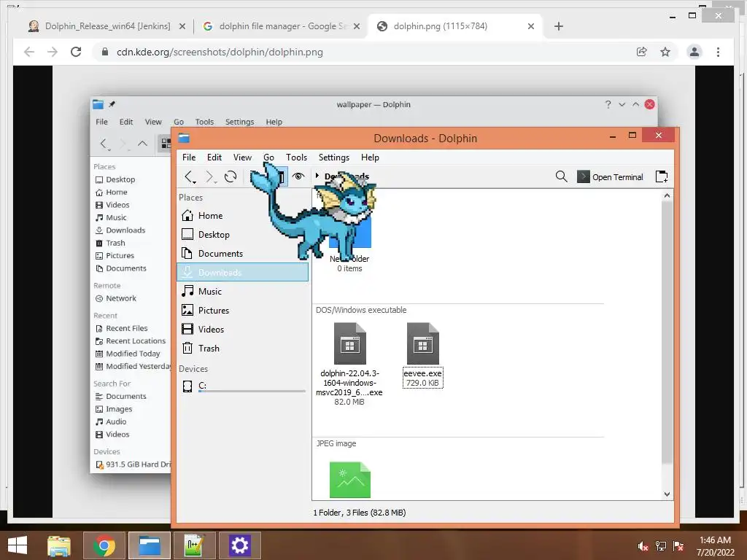Open the View menu in Downloads Dolphin

coord(242,157)
